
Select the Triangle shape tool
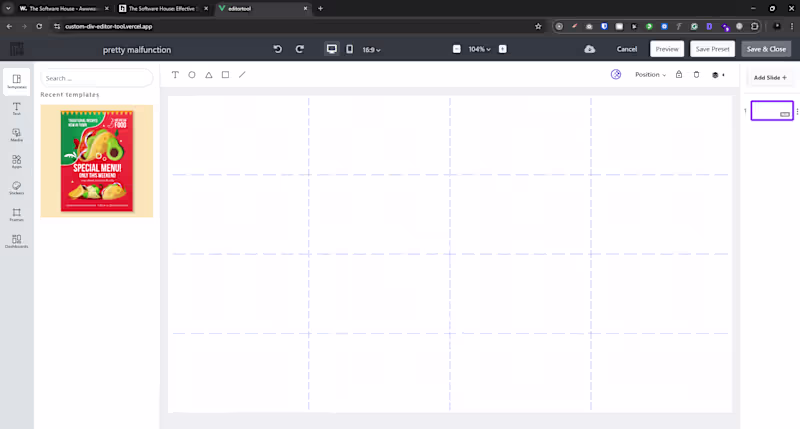[209, 74]
